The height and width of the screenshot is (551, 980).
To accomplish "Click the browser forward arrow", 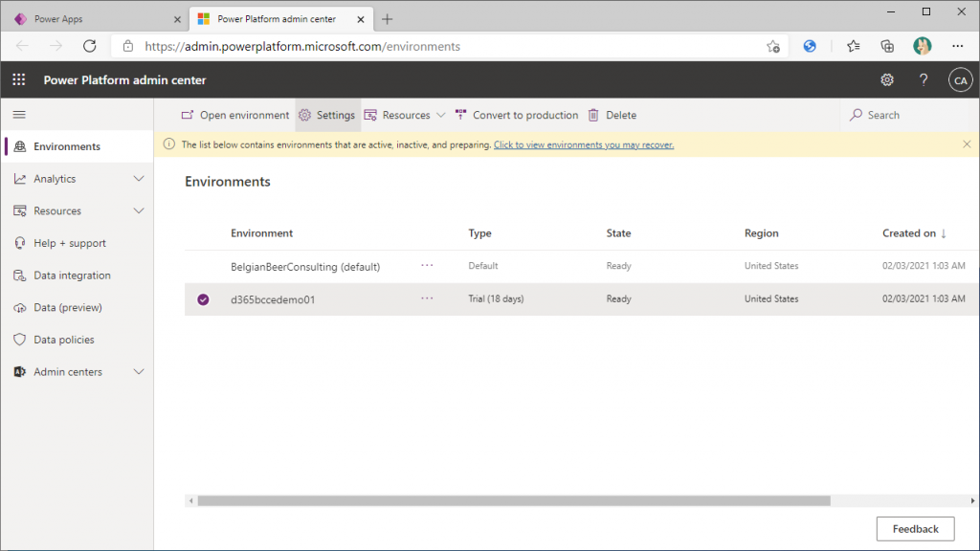I will click(56, 46).
